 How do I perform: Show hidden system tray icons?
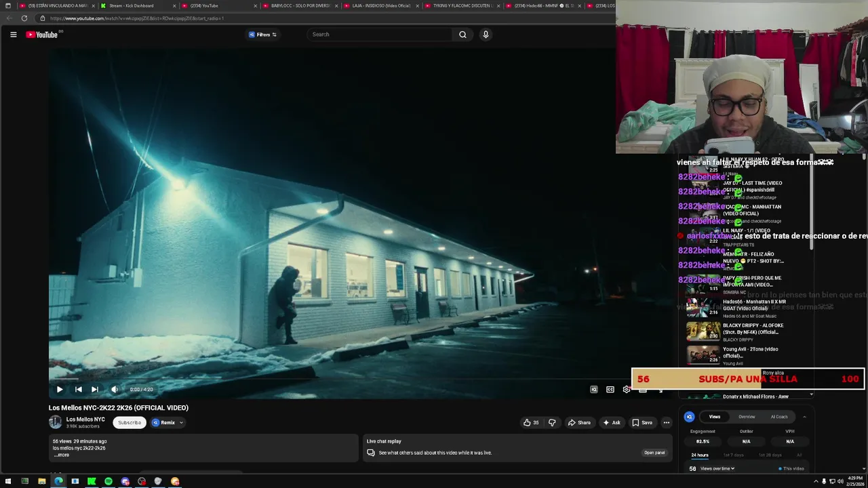[814, 481]
